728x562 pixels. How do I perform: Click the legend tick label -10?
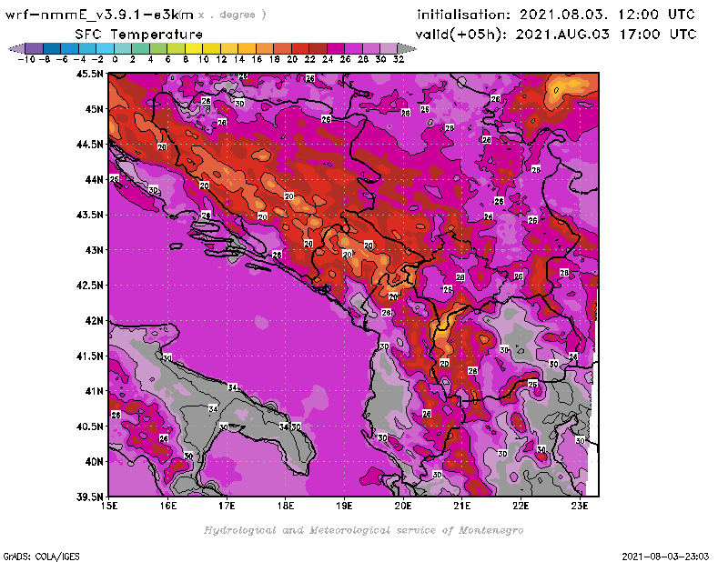(26, 59)
